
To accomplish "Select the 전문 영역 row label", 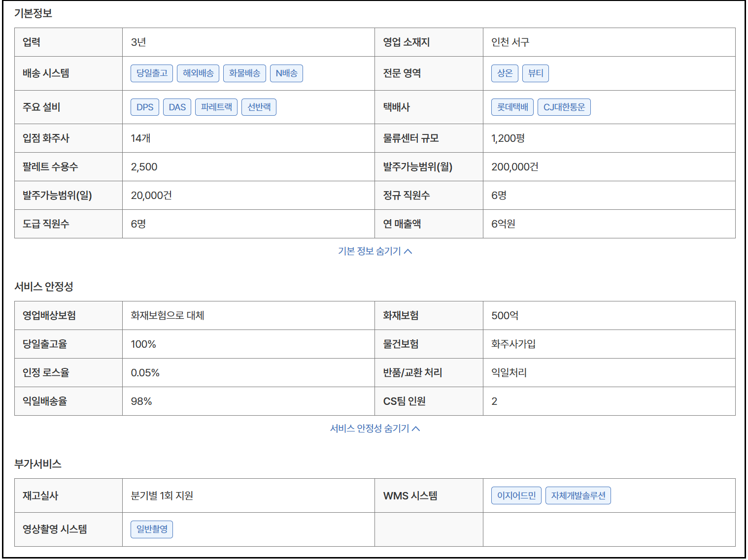I will pos(402,73).
